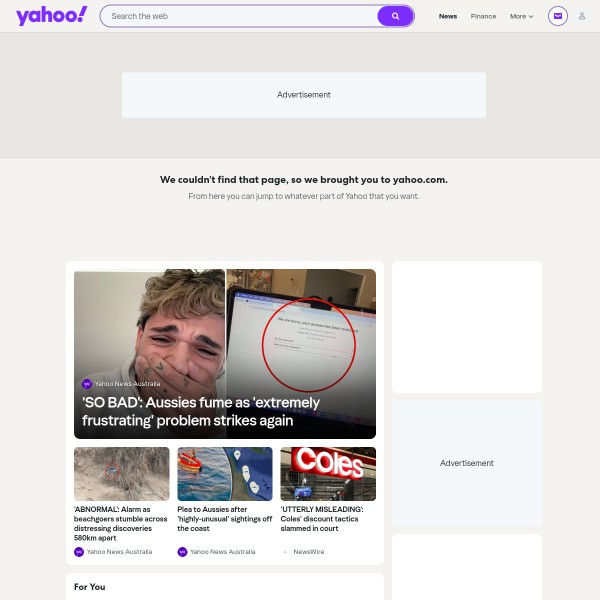600x600 pixels.
Task: Open the Finance menu item
Action: pos(483,16)
